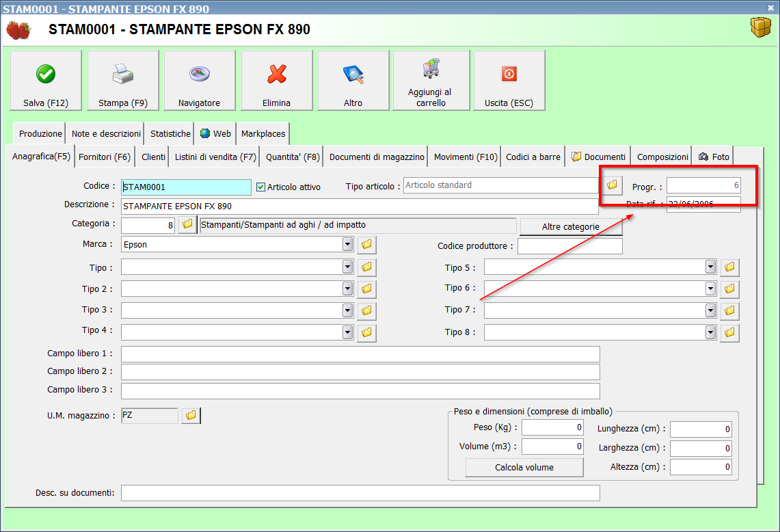The image size is (780, 532).
Task: Open folder lookup beside Tipo 5
Action: [x=730, y=267]
